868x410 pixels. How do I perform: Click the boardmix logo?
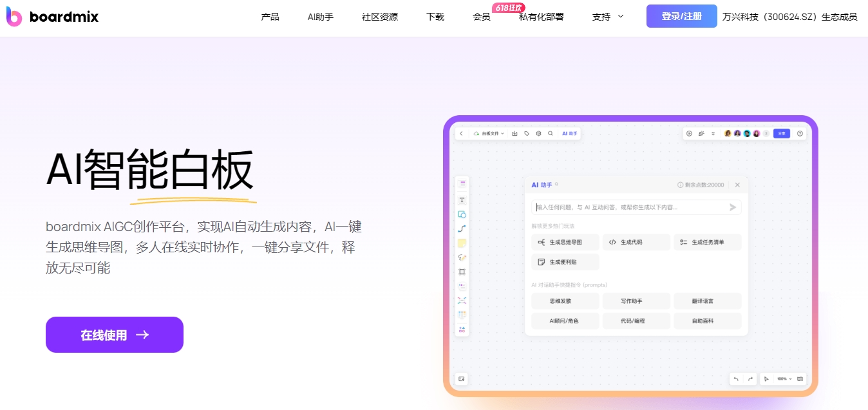53,17
